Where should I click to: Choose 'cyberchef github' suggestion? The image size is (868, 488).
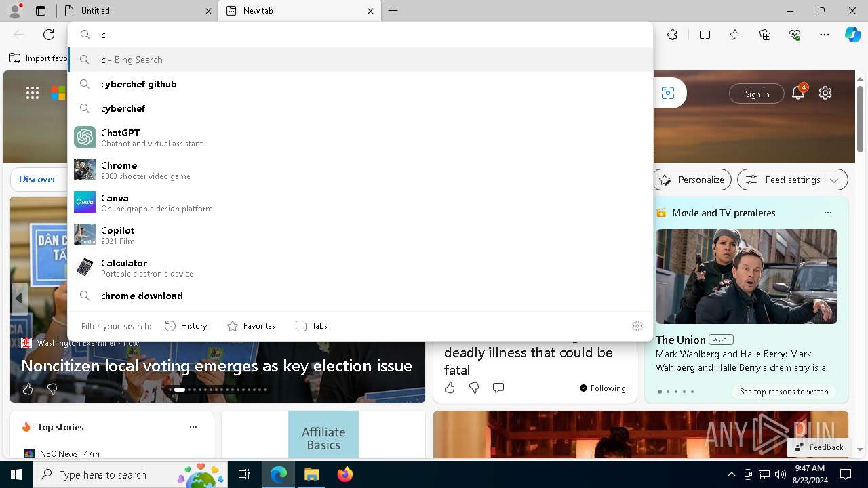360,84
